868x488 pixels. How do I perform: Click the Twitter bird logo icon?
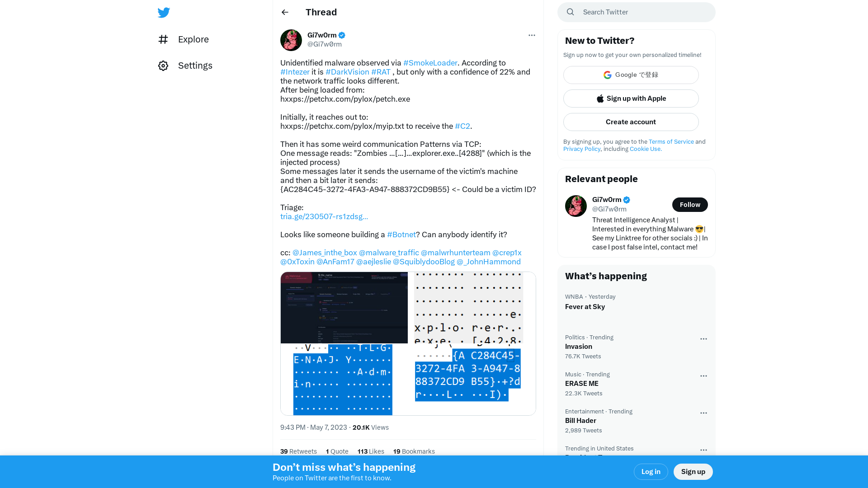click(164, 13)
